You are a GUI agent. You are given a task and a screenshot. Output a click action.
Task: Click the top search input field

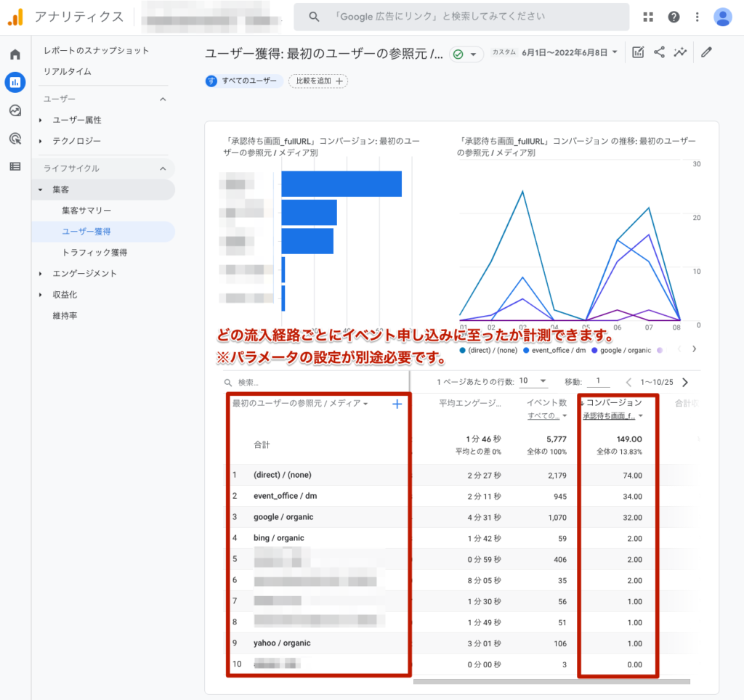(461, 17)
